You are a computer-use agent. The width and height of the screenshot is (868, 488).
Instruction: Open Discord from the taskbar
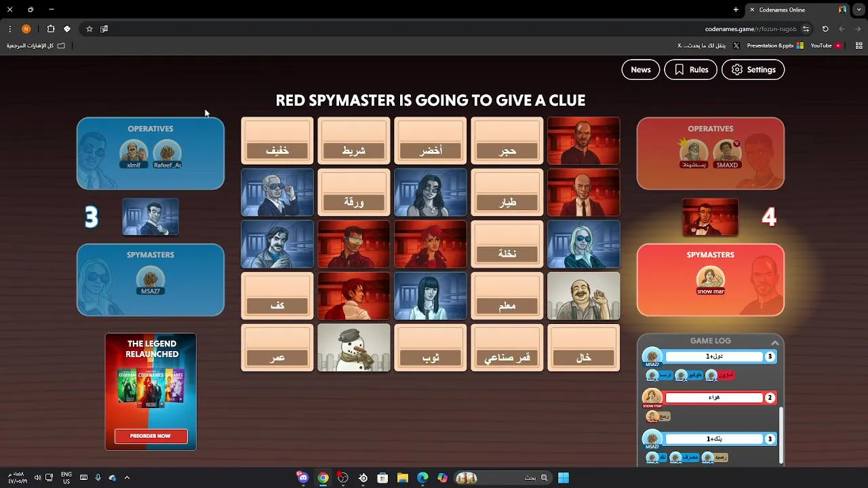(x=303, y=478)
